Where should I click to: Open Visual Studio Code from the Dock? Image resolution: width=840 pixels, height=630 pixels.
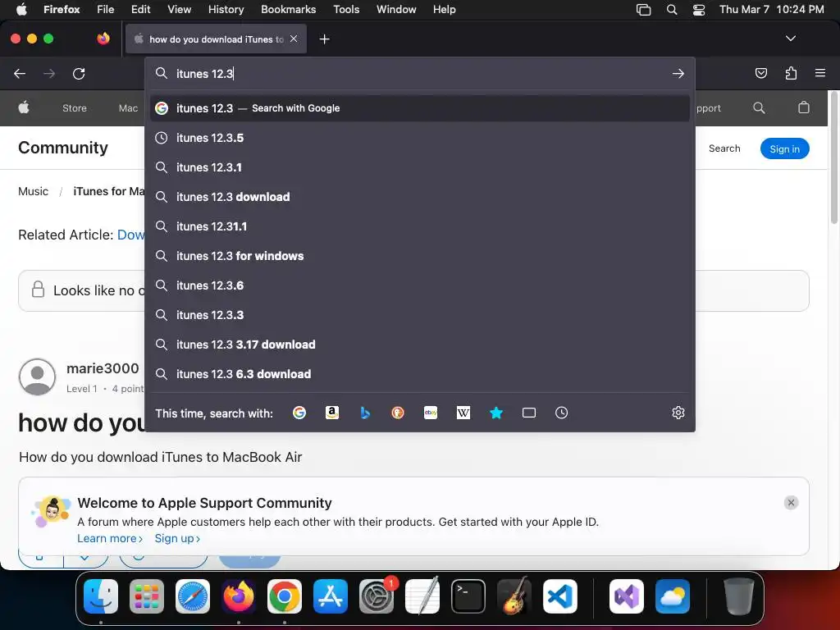[559, 596]
